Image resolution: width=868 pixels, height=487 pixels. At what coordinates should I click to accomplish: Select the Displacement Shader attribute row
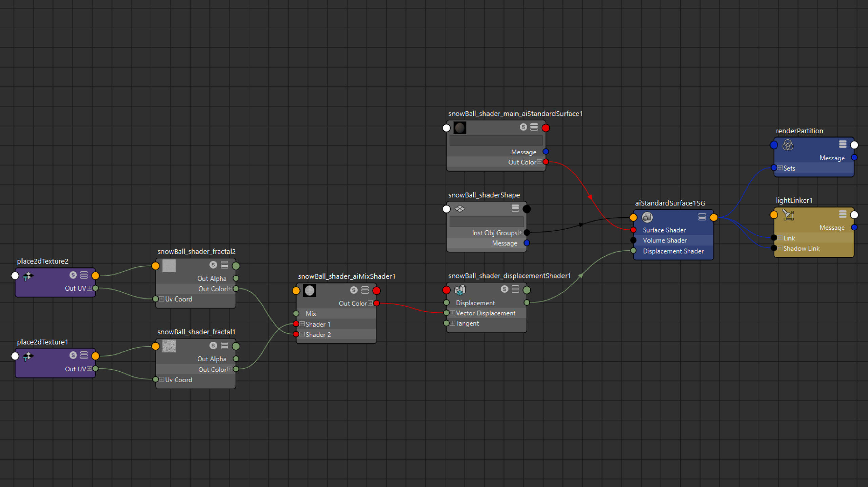pyautogui.click(x=673, y=251)
